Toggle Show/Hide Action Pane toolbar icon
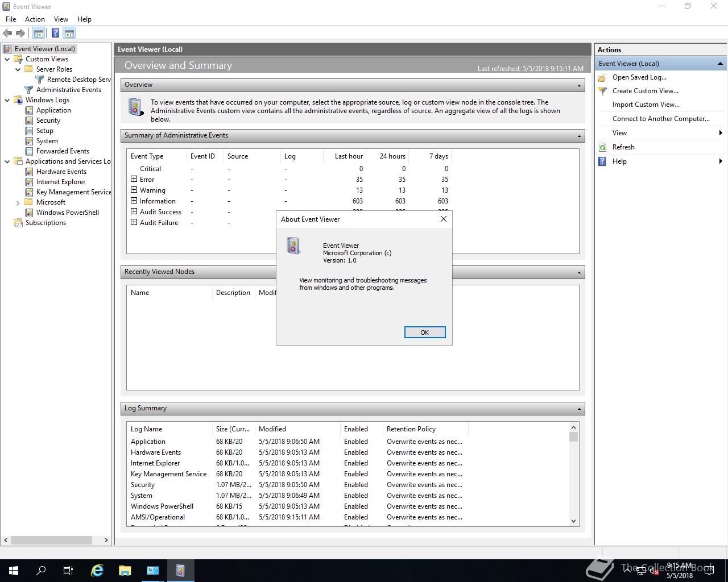728x582 pixels. coord(69,34)
